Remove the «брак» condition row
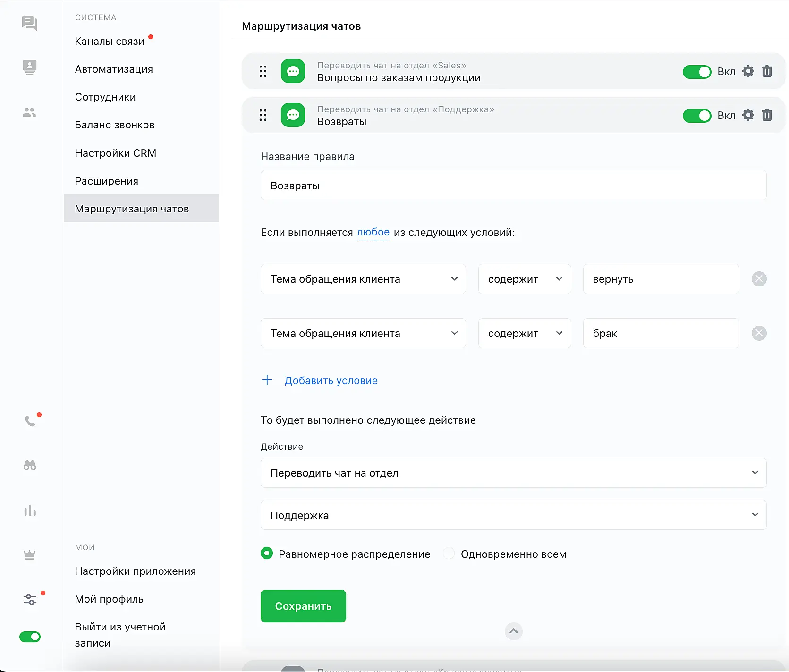 pyautogui.click(x=759, y=333)
